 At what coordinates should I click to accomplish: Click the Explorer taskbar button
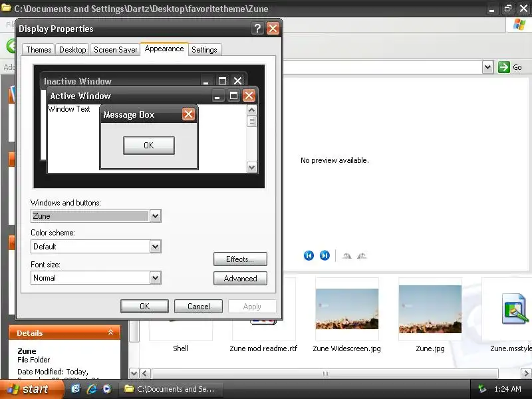[x=171, y=389]
